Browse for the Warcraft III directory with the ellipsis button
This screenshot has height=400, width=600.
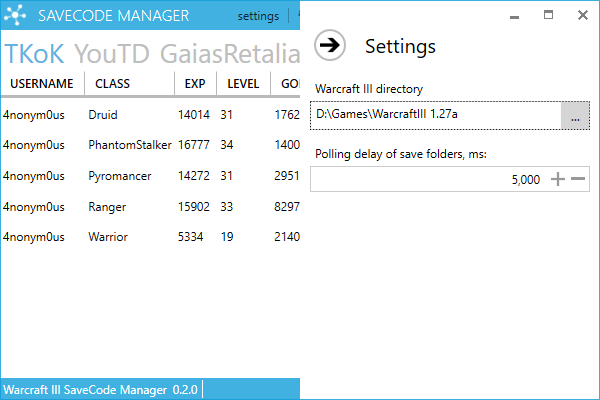[x=575, y=116]
